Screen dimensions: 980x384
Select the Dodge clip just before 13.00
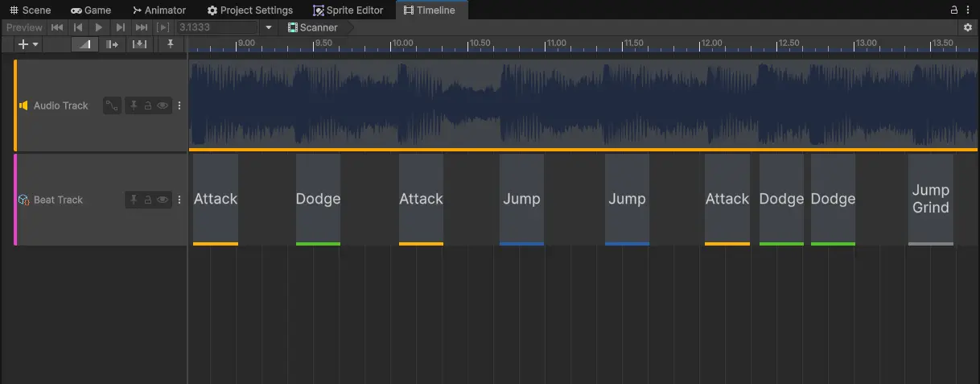tap(833, 200)
